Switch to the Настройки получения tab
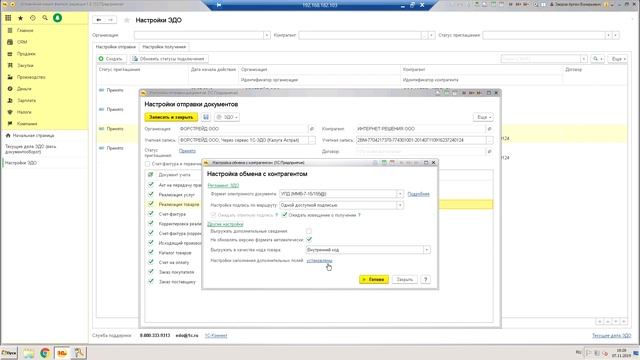The height and width of the screenshot is (360, 640). 164,47
